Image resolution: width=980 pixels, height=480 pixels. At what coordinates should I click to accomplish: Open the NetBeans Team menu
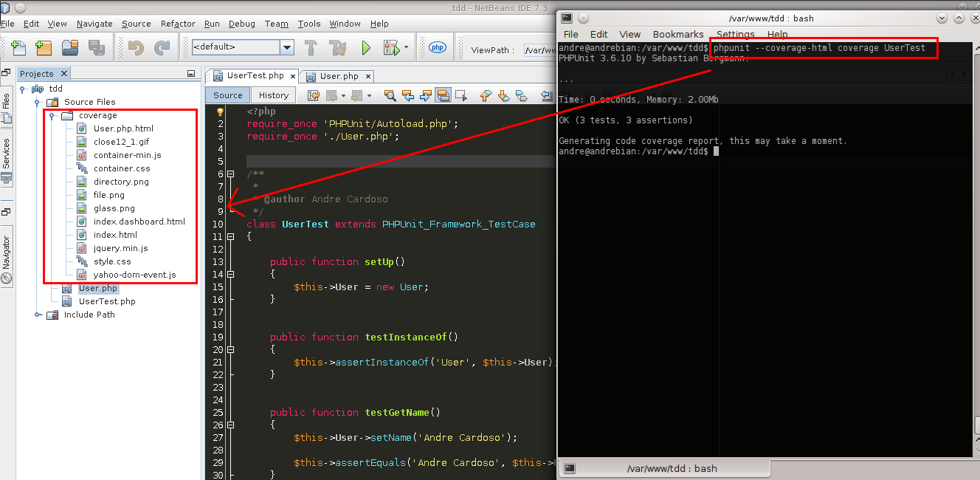coord(277,24)
